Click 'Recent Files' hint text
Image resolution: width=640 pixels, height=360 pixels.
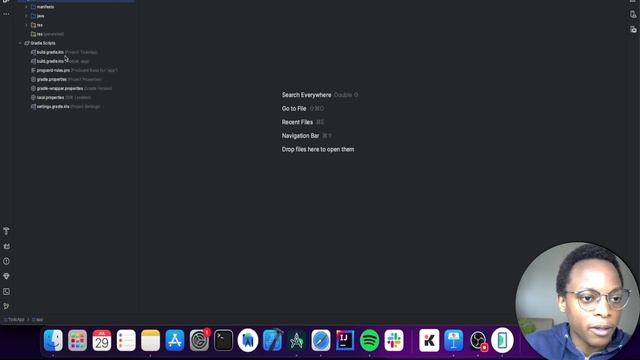pos(297,122)
